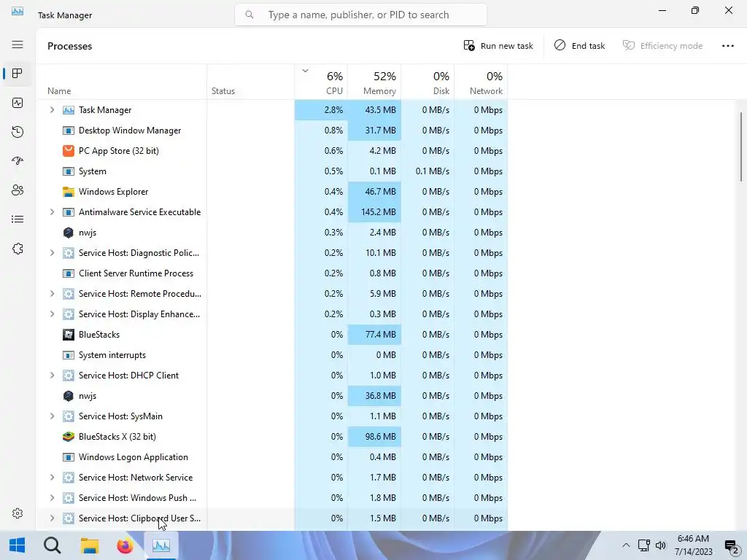Expand the Task Manager process group
747x560 pixels.
53,110
